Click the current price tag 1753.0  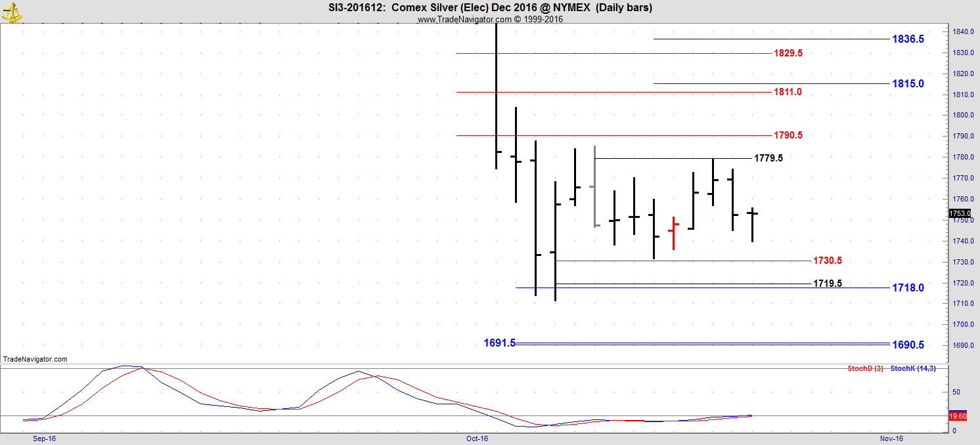[x=960, y=213]
